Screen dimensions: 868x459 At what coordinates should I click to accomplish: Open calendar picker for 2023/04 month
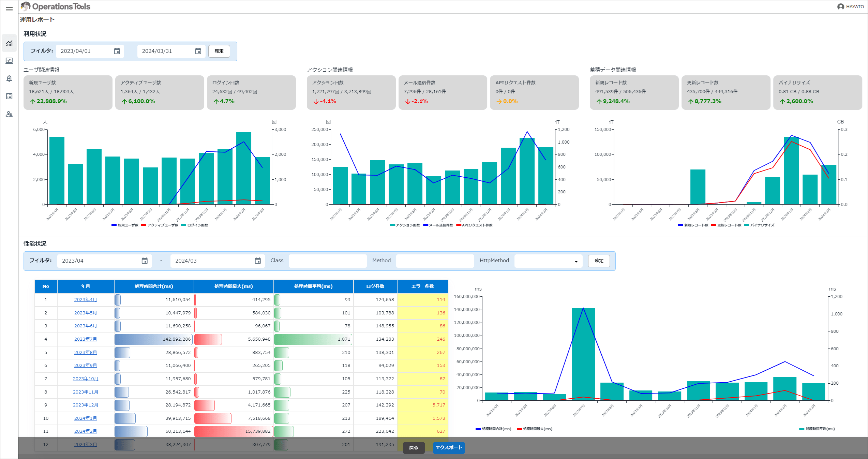point(145,261)
